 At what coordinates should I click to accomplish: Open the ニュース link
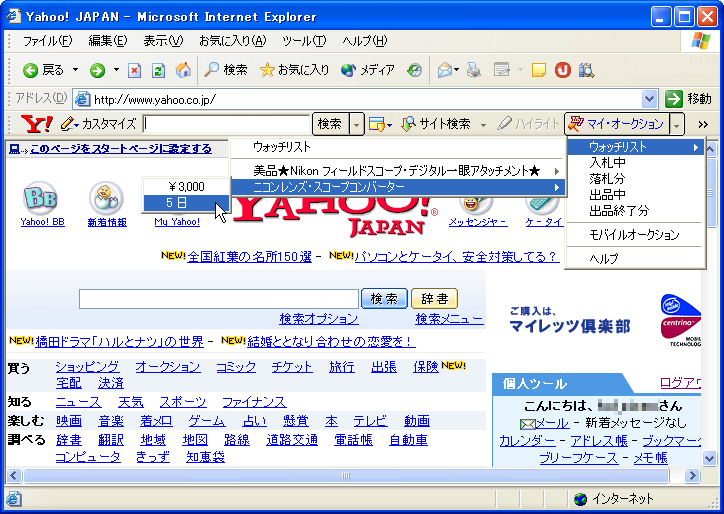[78, 402]
